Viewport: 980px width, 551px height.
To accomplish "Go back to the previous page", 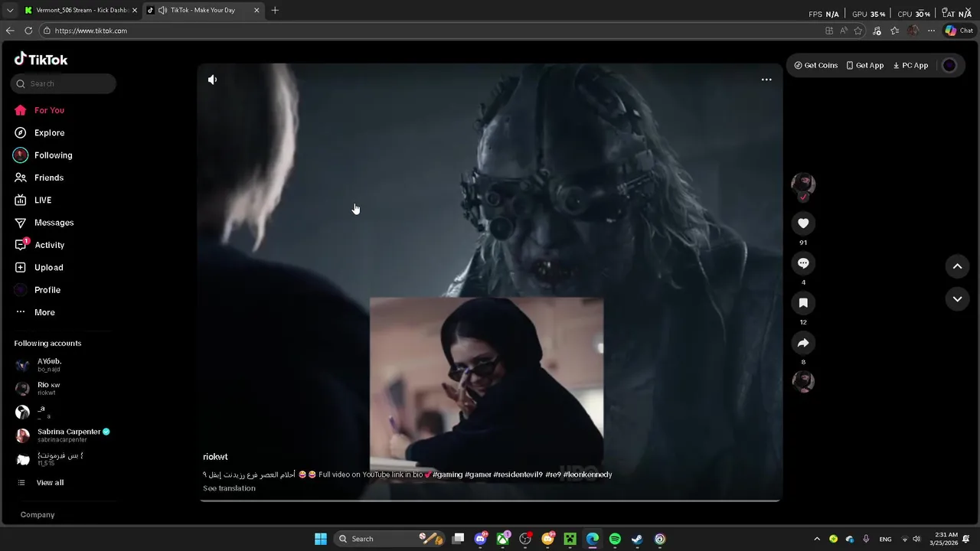I will [x=10, y=31].
